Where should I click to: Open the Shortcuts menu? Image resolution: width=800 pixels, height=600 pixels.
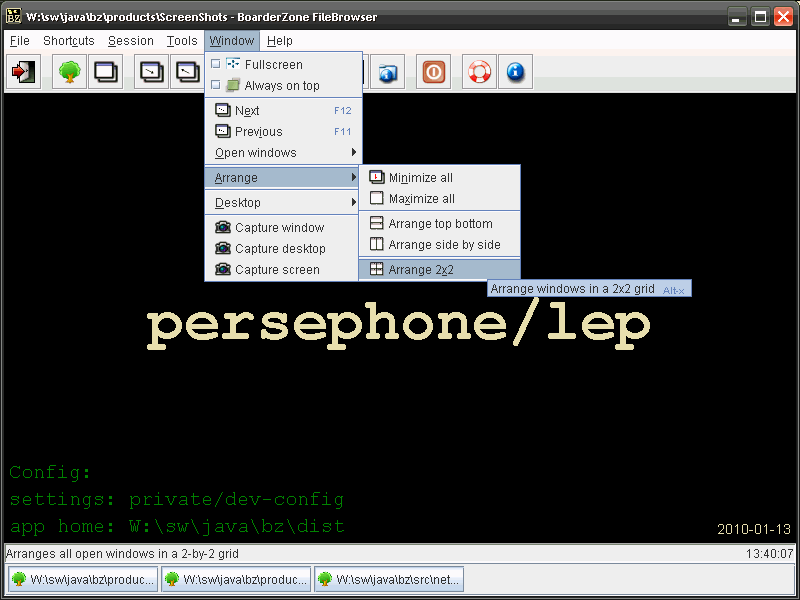tap(69, 41)
